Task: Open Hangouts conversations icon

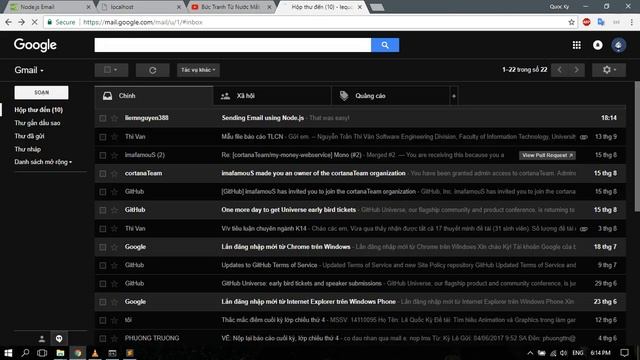Action: 59,338
